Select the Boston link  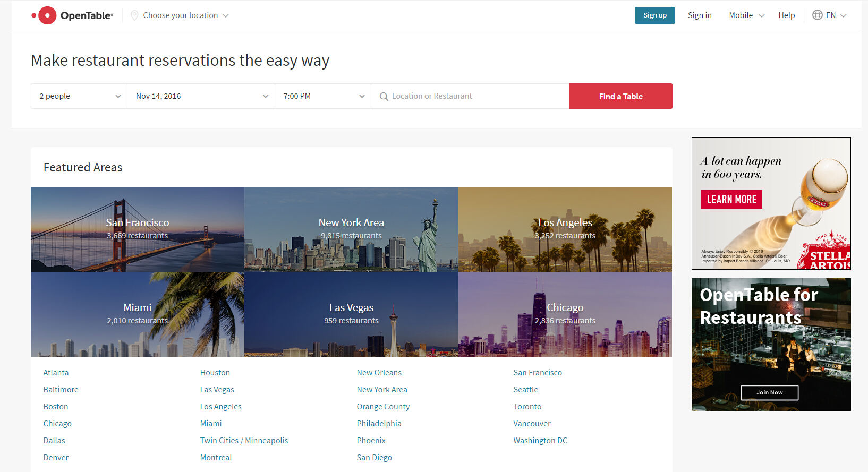tap(56, 407)
